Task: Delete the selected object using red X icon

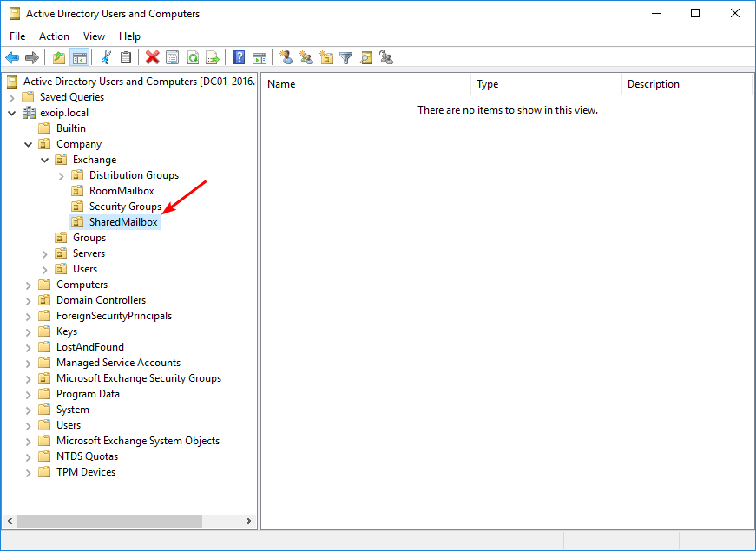Action: [151, 57]
